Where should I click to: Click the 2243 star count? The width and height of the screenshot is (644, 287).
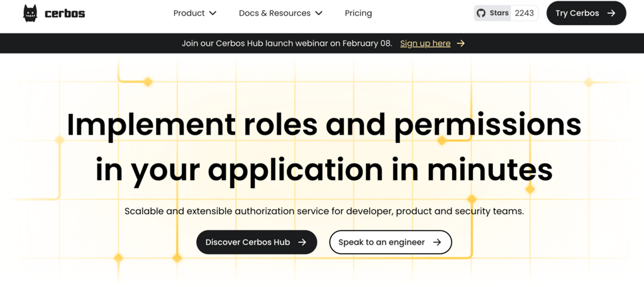(x=524, y=13)
